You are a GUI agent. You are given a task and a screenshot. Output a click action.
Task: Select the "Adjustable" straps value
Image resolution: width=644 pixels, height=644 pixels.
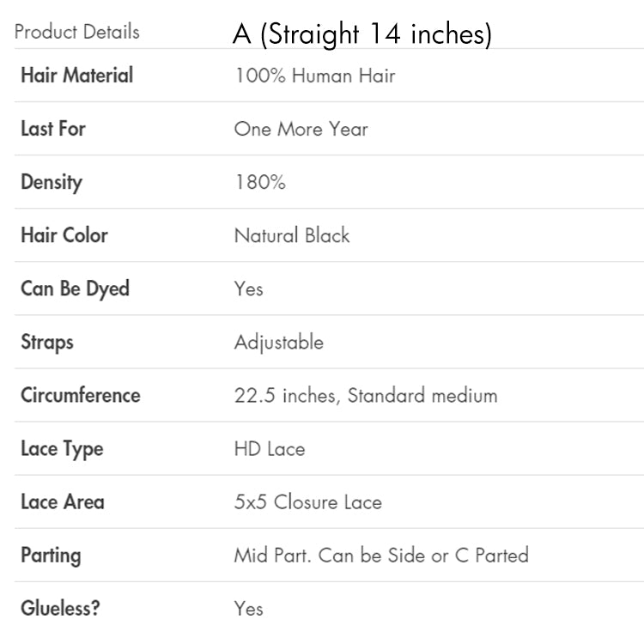click(x=279, y=342)
